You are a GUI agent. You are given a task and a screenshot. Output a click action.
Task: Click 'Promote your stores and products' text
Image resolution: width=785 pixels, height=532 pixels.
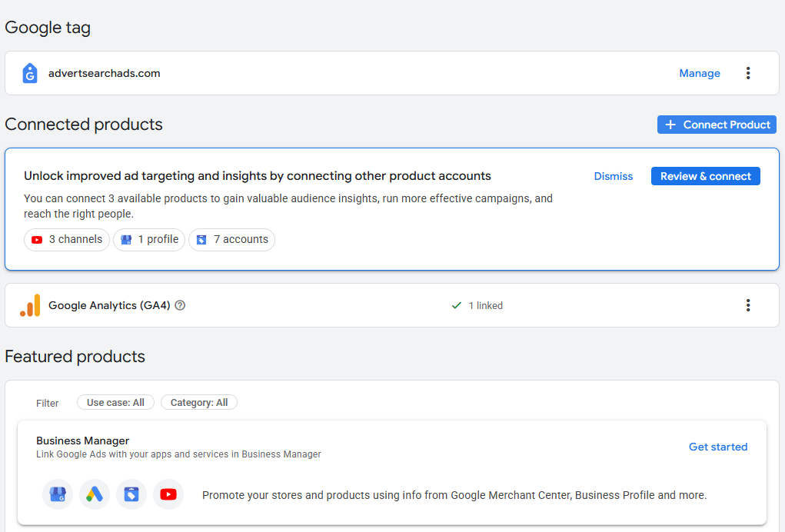point(454,495)
